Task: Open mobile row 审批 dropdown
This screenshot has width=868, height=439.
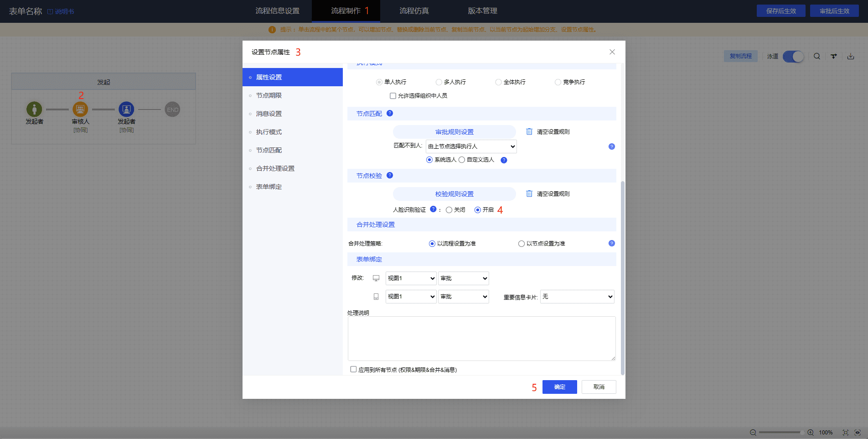Action: coord(464,297)
